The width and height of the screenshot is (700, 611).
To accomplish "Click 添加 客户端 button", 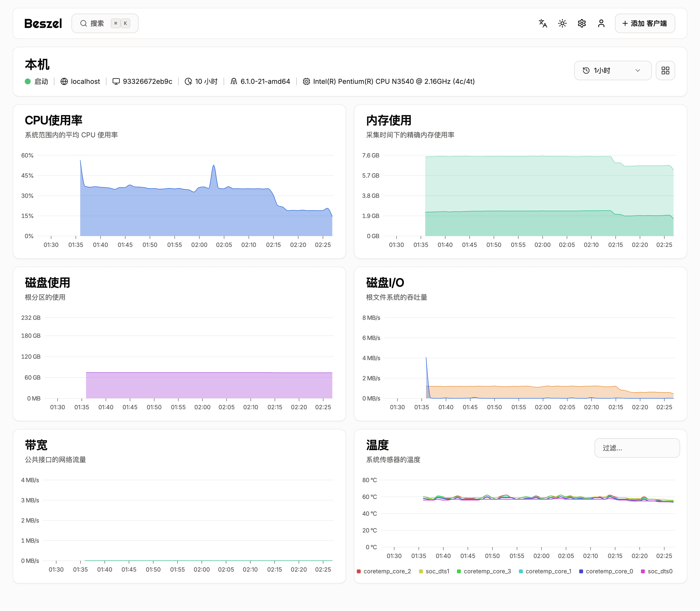I will click(x=644, y=24).
